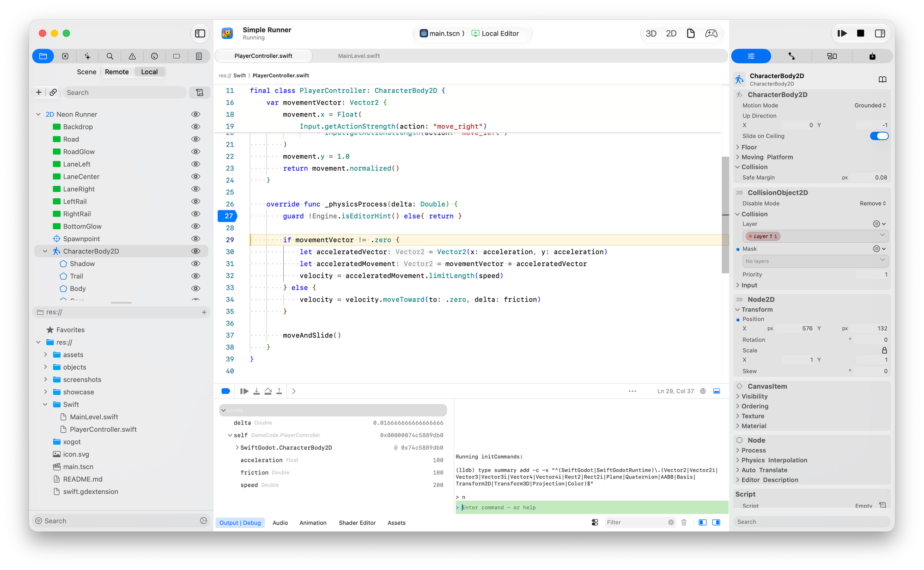The width and height of the screenshot is (924, 570).
Task: Open the breakpoint tag navigator icon
Action: [x=176, y=56]
